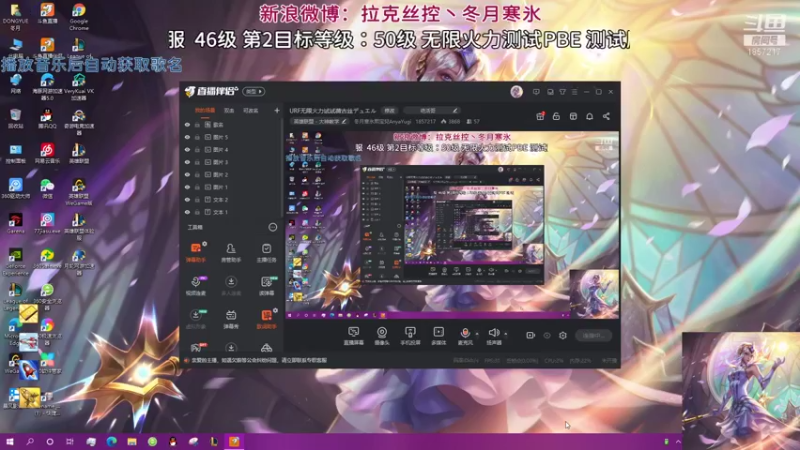Add 直播屏幕 screen capture source

pyautogui.click(x=353, y=336)
